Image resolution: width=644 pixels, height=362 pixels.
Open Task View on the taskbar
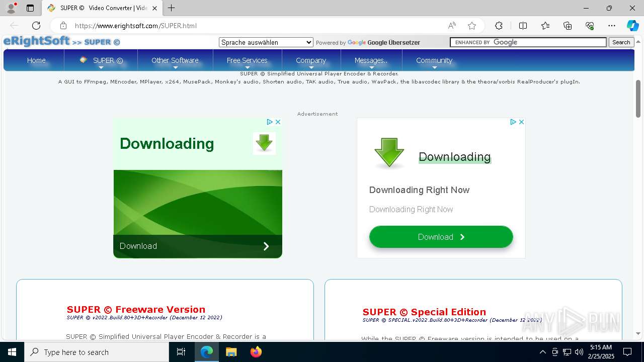[181, 352]
